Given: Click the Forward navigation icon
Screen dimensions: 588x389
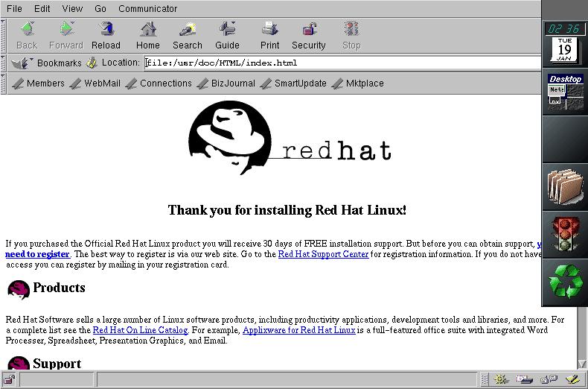Looking at the screenshot, I should (66, 36).
